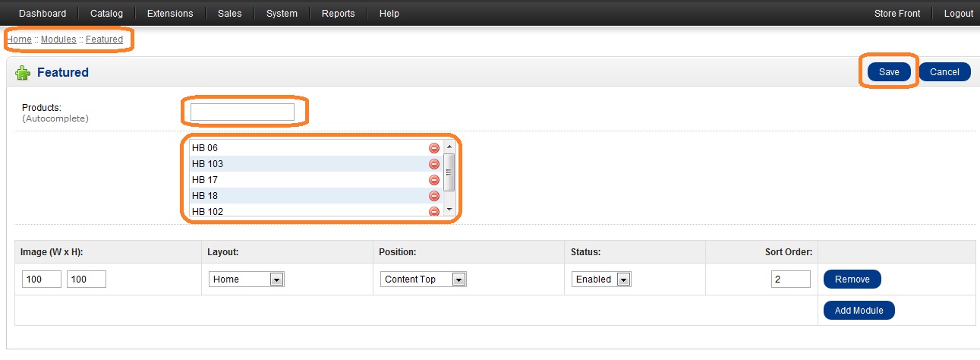This screenshot has width=980, height=360.
Task: Go to the Reports menu
Action: tap(338, 14)
